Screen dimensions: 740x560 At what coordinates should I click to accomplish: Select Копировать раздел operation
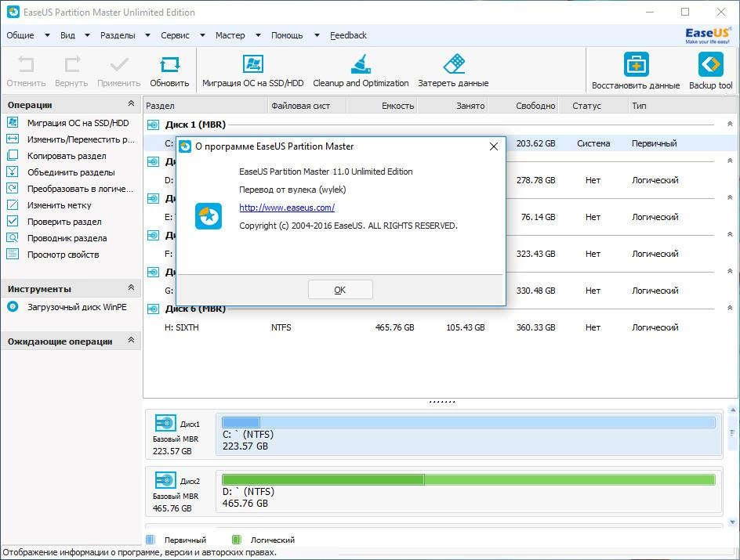tap(67, 156)
